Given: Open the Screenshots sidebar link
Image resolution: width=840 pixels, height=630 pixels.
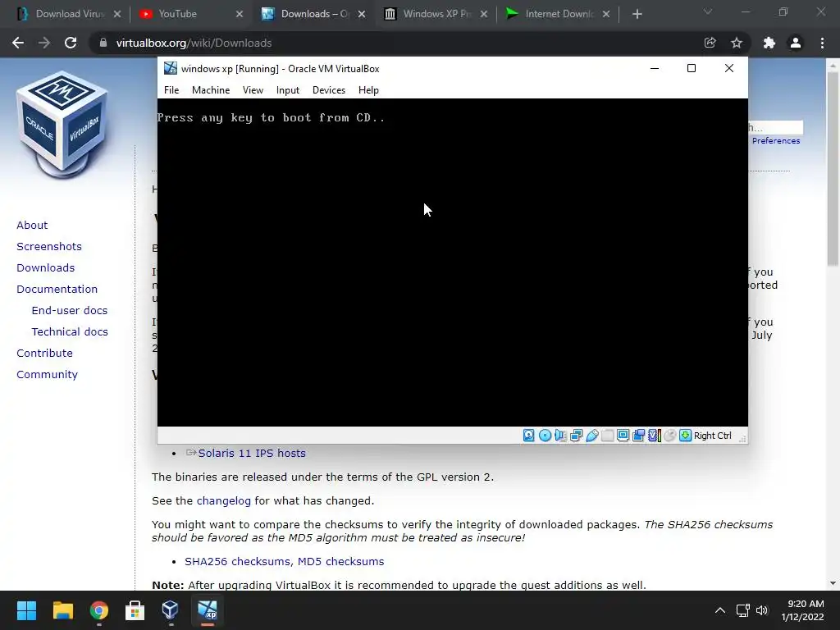Looking at the screenshot, I should 49,246.
